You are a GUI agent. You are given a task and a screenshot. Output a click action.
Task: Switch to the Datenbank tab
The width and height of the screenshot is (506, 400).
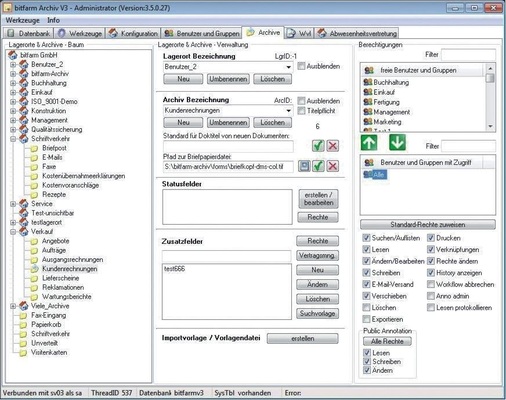(29, 33)
